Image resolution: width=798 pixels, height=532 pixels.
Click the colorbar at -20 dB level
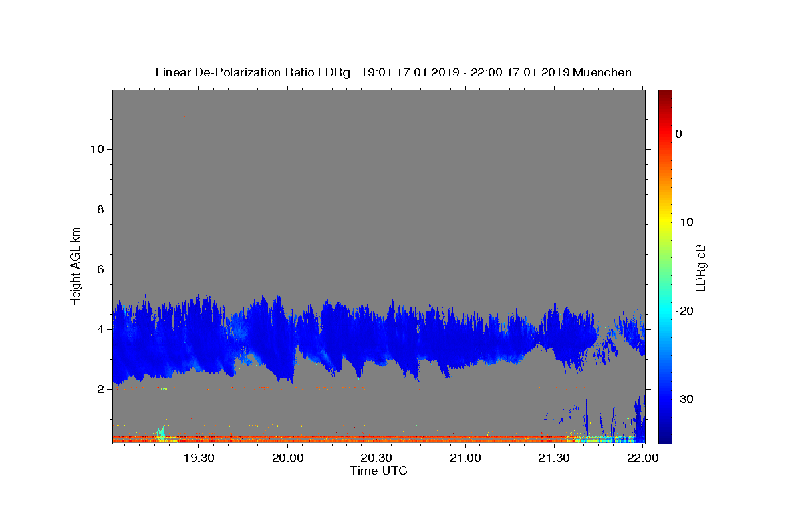(x=665, y=311)
